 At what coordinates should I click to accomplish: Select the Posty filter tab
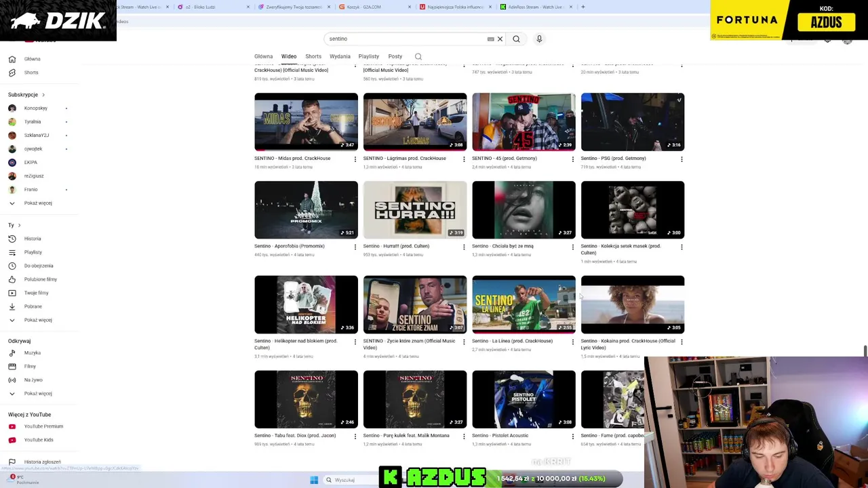click(x=395, y=56)
